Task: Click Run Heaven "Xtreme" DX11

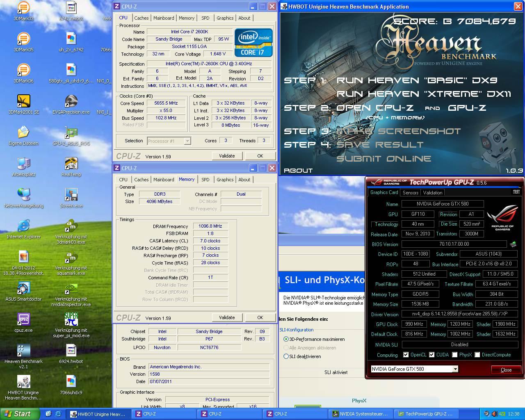Action: click(424, 94)
